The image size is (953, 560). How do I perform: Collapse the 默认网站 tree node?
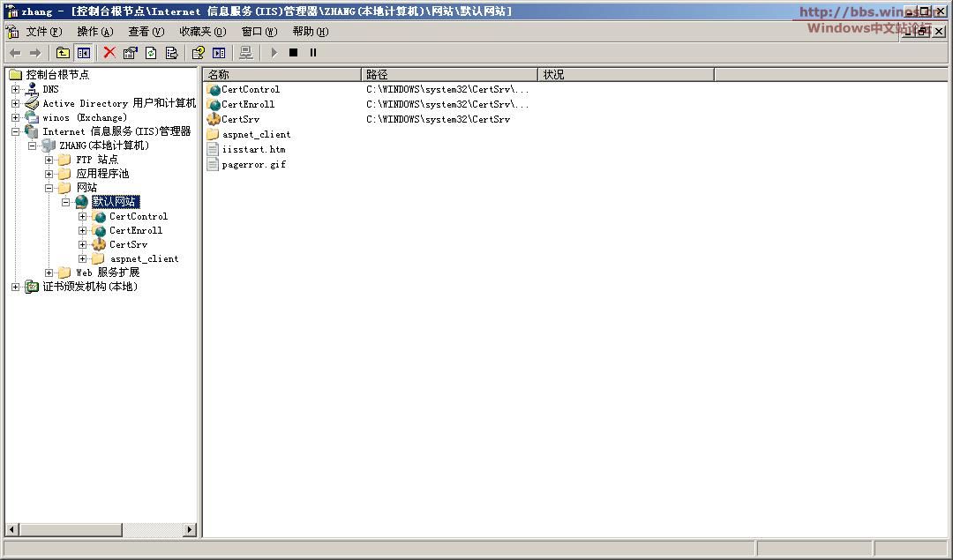pyautogui.click(x=65, y=202)
